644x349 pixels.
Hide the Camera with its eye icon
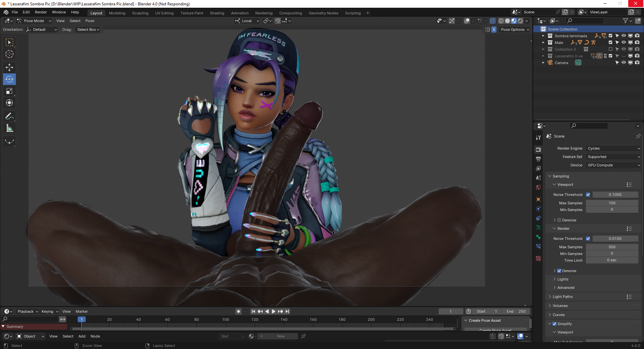(624, 63)
